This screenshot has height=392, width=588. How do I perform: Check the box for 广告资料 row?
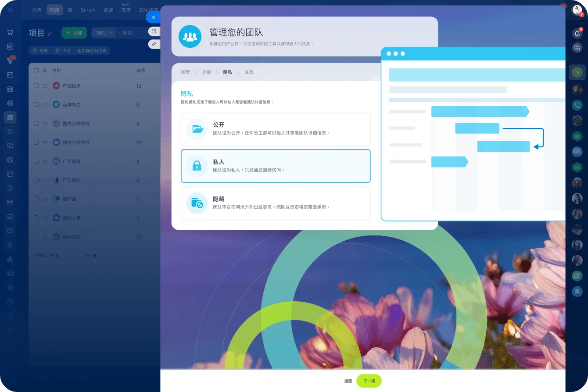36,180
